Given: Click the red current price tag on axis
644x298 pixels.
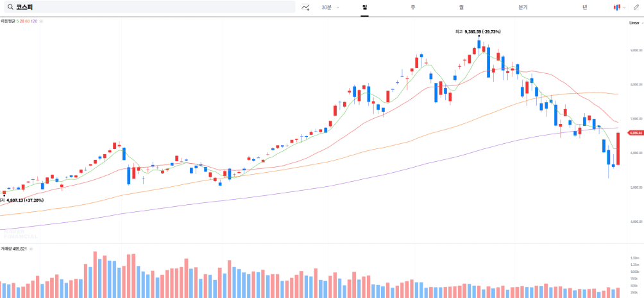Looking at the screenshot, I should coord(636,133).
